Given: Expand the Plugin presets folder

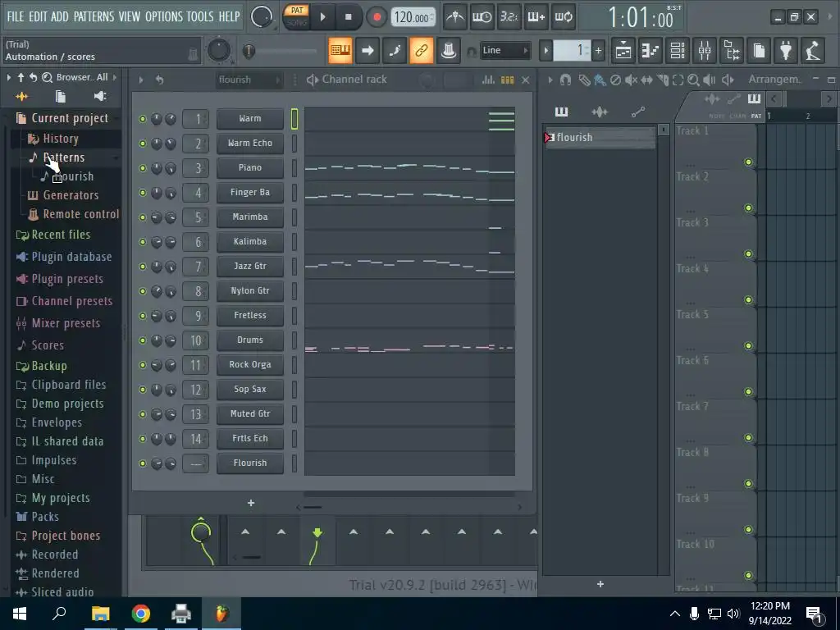Looking at the screenshot, I should [67, 279].
